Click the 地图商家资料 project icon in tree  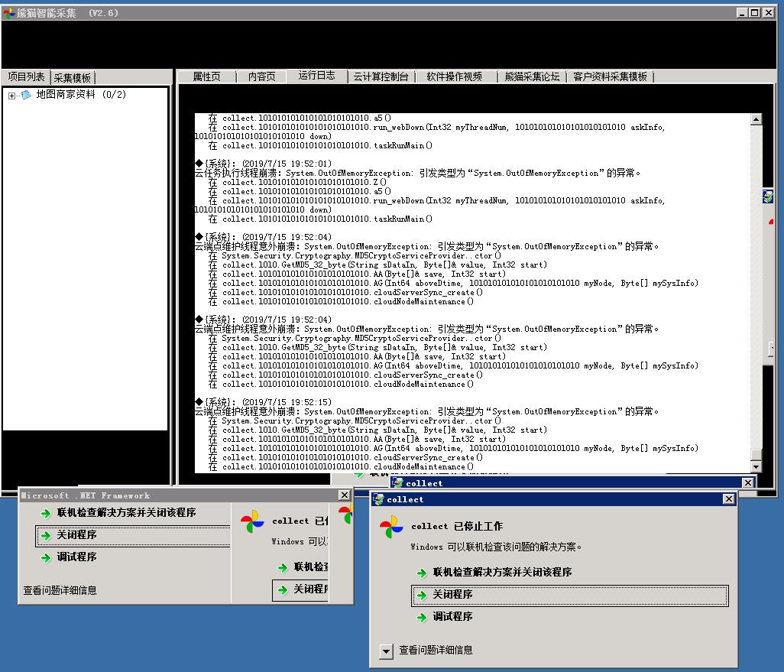pyautogui.click(x=26, y=96)
